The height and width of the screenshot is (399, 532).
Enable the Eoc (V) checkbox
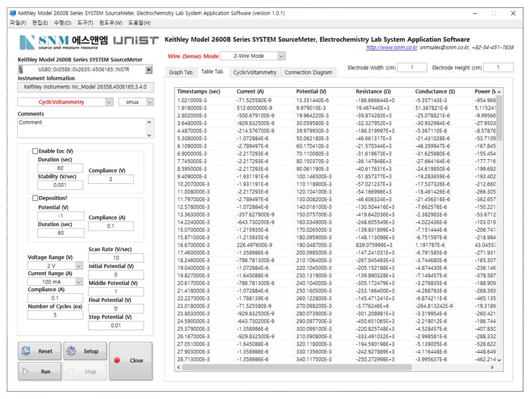click(x=35, y=151)
